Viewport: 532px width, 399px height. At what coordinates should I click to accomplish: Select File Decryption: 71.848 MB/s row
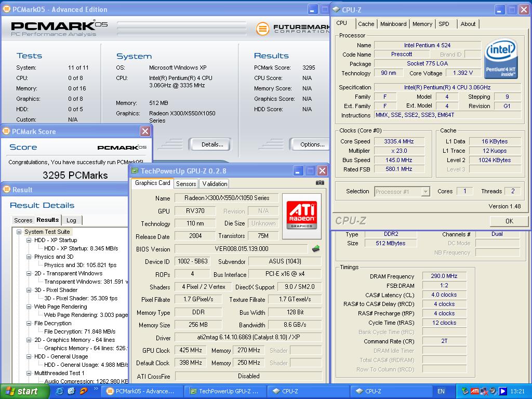tap(79, 331)
